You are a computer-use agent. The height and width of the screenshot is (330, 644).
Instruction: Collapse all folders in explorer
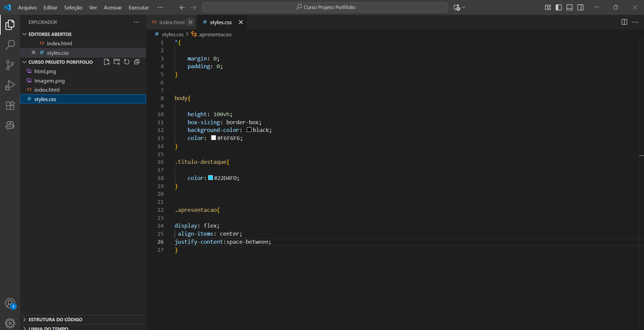[x=137, y=62]
